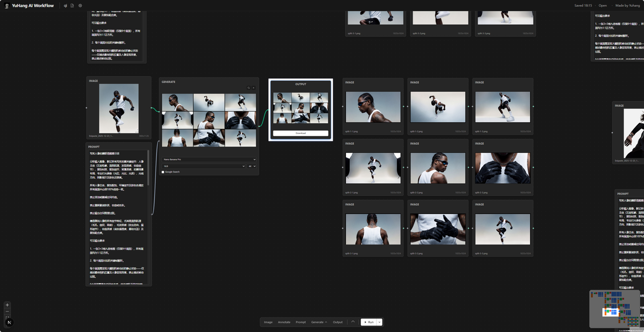This screenshot has width=644, height=332.
Task: Add an Annotate node from bottom toolbar
Action: pos(284,322)
